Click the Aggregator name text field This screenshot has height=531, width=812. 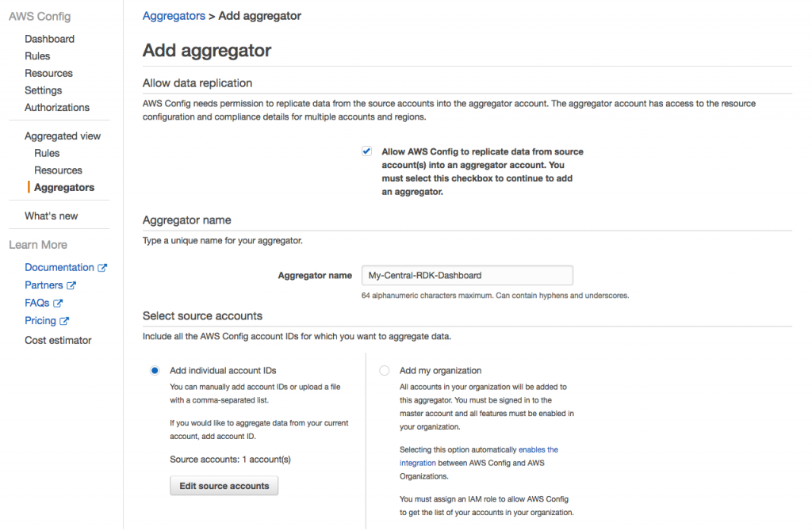[x=467, y=275]
